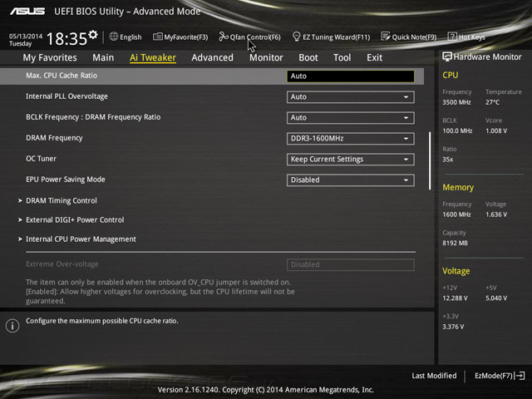Screen dimensions: 532x399
Task: Click the CPU frequency value 3500 MHz
Action: [456, 102]
